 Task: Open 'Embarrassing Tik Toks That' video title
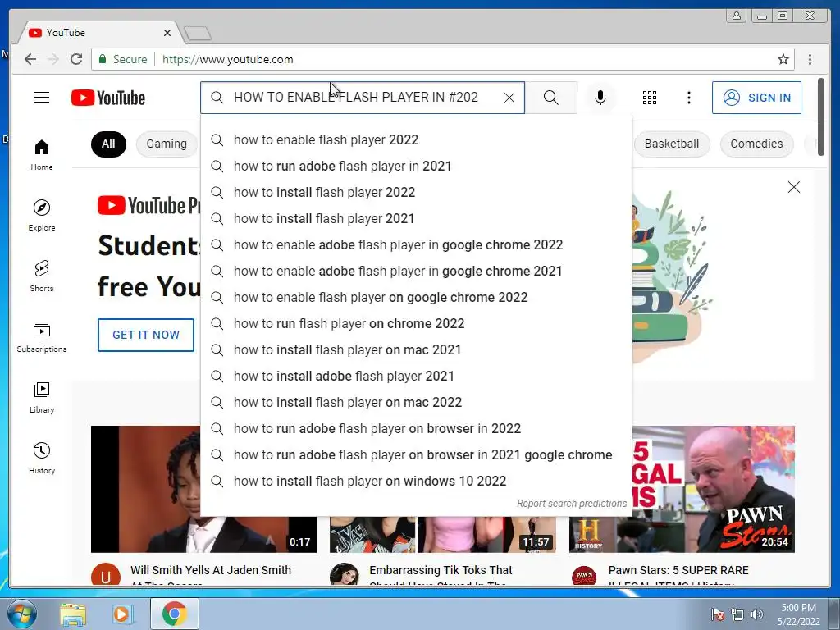pos(441,570)
